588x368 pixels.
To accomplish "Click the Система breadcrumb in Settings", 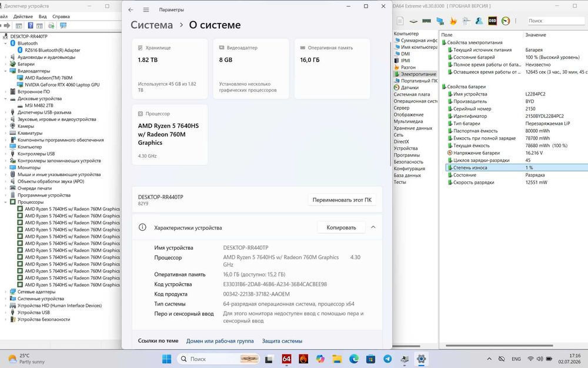I will pos(152,25).
